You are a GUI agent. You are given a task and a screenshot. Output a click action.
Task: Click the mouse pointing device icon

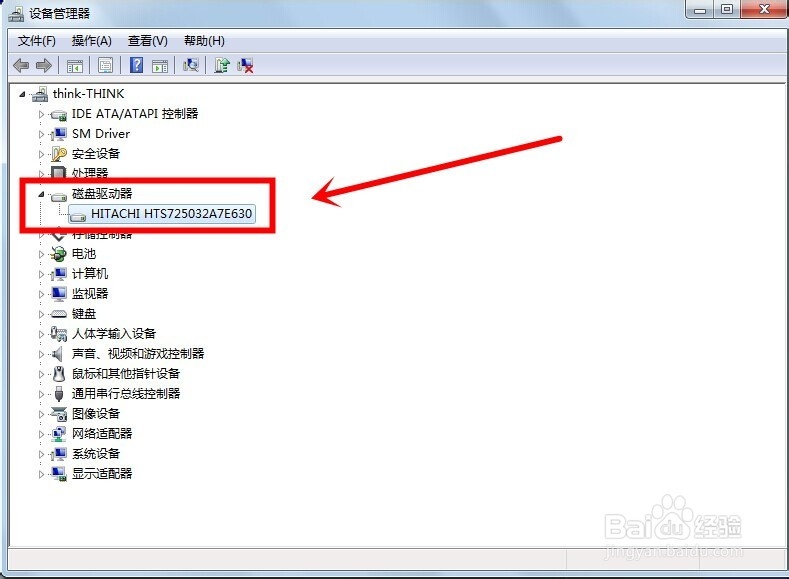[x=59, y=374]
